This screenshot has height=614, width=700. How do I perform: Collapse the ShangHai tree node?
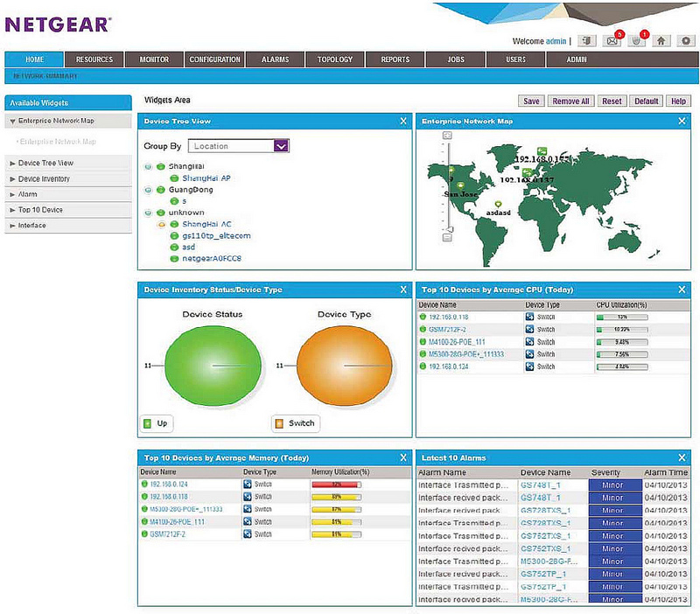pos(148,166)
